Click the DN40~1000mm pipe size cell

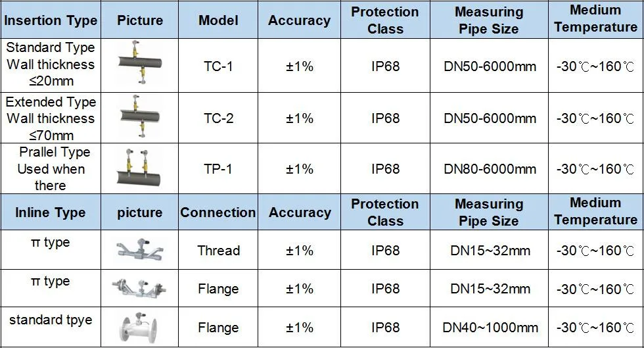tap(490, 328)
